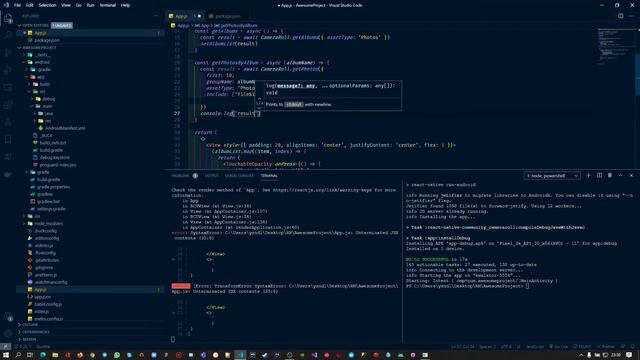Open the Accounts icon in activity bar
This screenshot has width=640, height=360.
8,317
